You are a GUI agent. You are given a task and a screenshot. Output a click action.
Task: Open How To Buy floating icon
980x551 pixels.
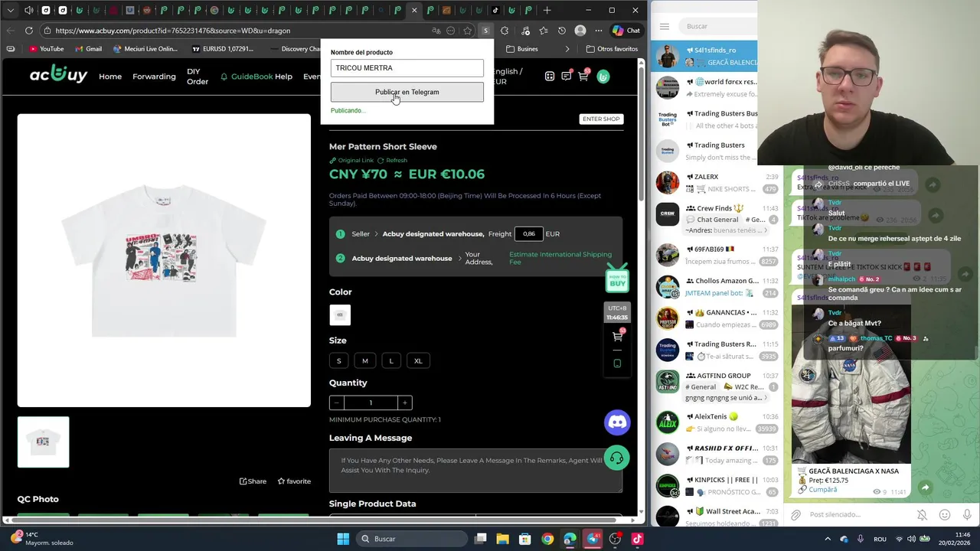[617, 279]
